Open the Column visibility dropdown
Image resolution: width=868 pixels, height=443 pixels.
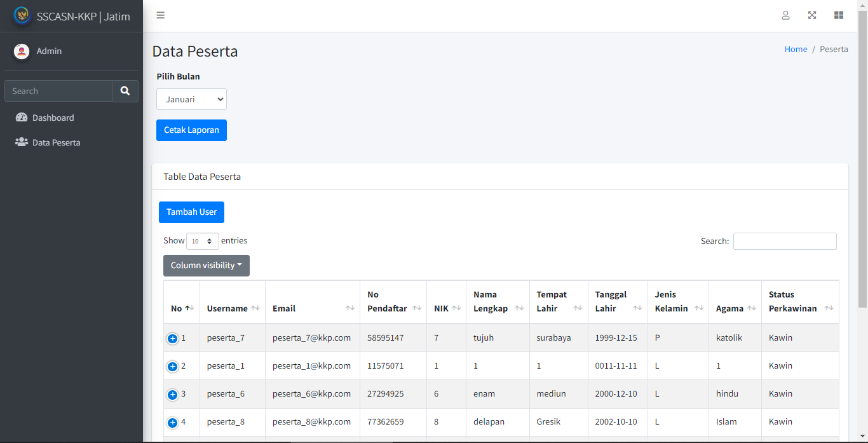[206, 265]
